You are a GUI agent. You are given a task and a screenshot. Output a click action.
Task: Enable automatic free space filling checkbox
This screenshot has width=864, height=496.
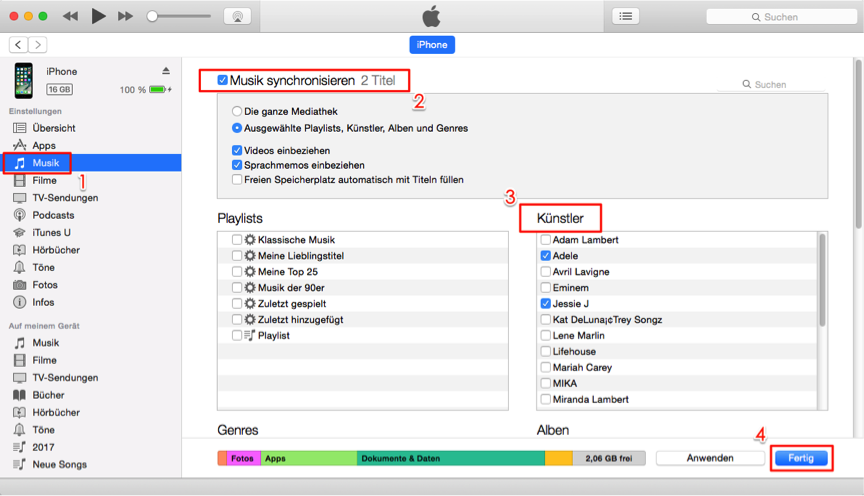(237, 180)
